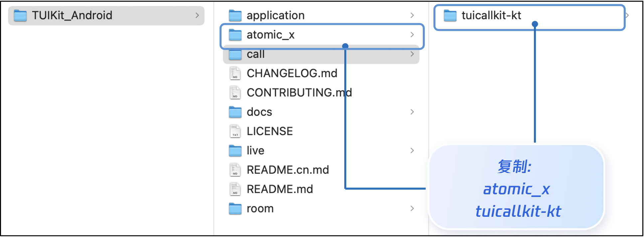
Task: Click the TUIKit_Android folder icon
Action: click(x=20, y=16)
